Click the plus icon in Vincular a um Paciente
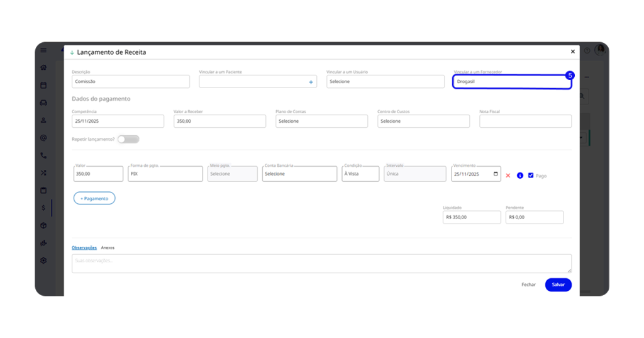This screenshot has width=644, height=338. pos(310,82)
